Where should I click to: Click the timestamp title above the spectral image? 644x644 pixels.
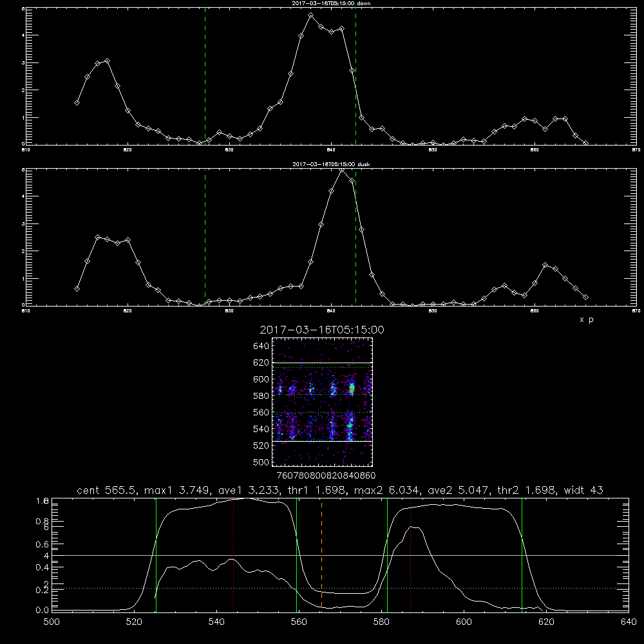coord(322,330)
